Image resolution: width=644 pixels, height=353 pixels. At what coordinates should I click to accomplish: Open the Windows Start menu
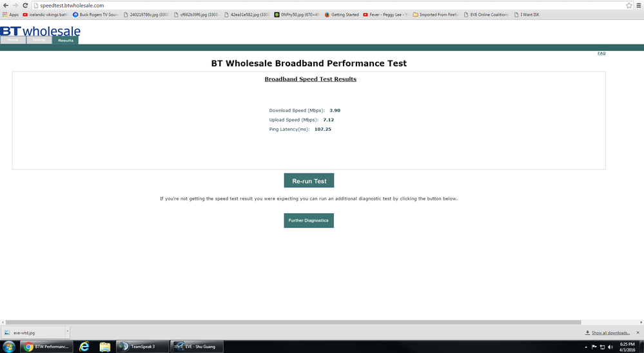click(8, 347)
